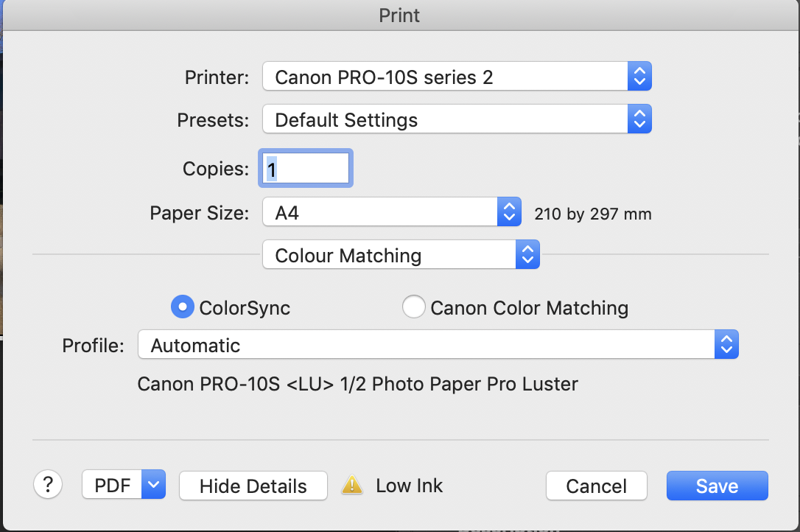
Task: Open the Printer selection dropdown
Action: coord(442,76)
